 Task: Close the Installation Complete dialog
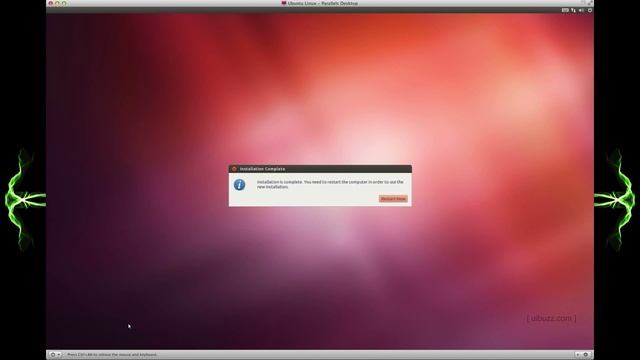pyautogui.click(x=234, y=169)
